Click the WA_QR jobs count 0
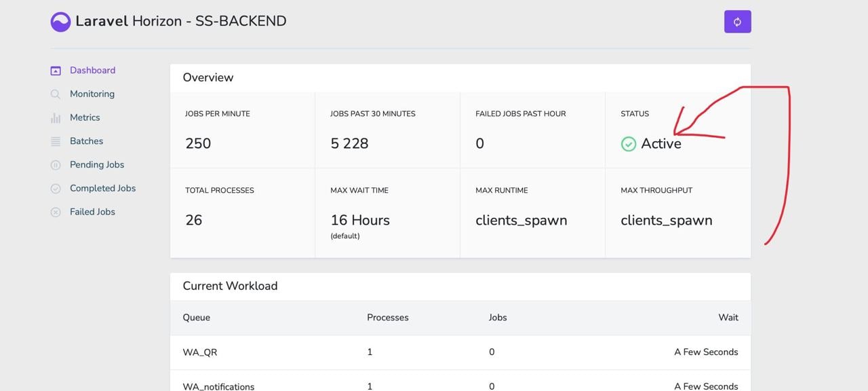Viewport: 868px width, 391px height. click(x=492, y=352)
